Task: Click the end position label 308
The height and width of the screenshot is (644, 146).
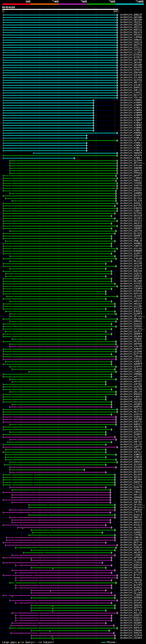Action: click(115, 11)
